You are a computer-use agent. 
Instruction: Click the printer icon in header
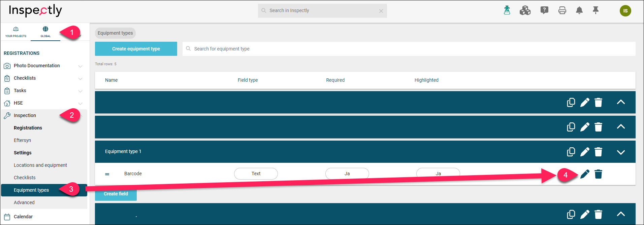562,10
